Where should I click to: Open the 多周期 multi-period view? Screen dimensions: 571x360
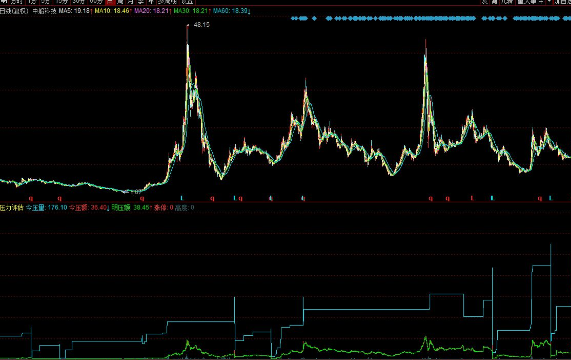point(167,2)
